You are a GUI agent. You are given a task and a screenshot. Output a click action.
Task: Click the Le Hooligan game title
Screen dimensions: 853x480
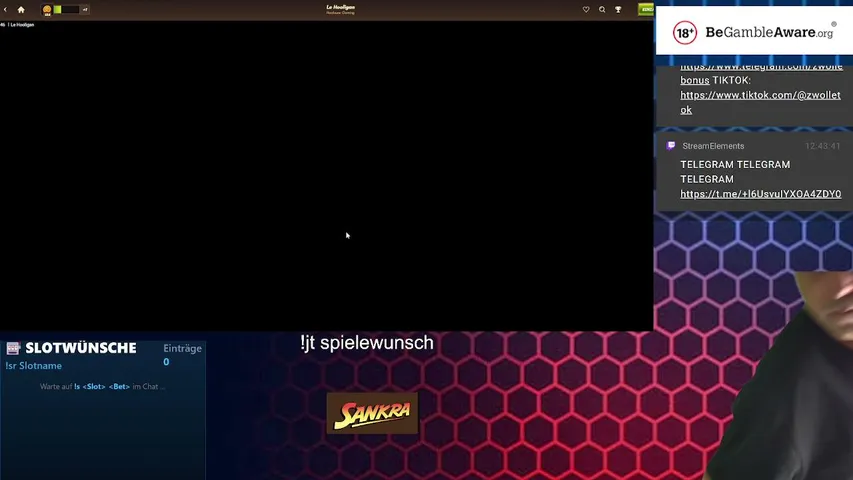(341, 7)
